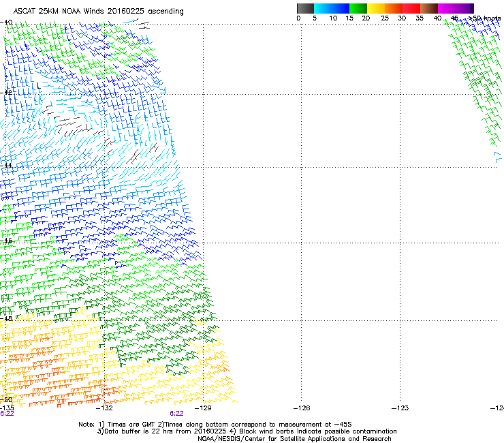Click the cyan-to-blue 5–15 knot legend gradient
Screen dimensions: 504x443
332,8
